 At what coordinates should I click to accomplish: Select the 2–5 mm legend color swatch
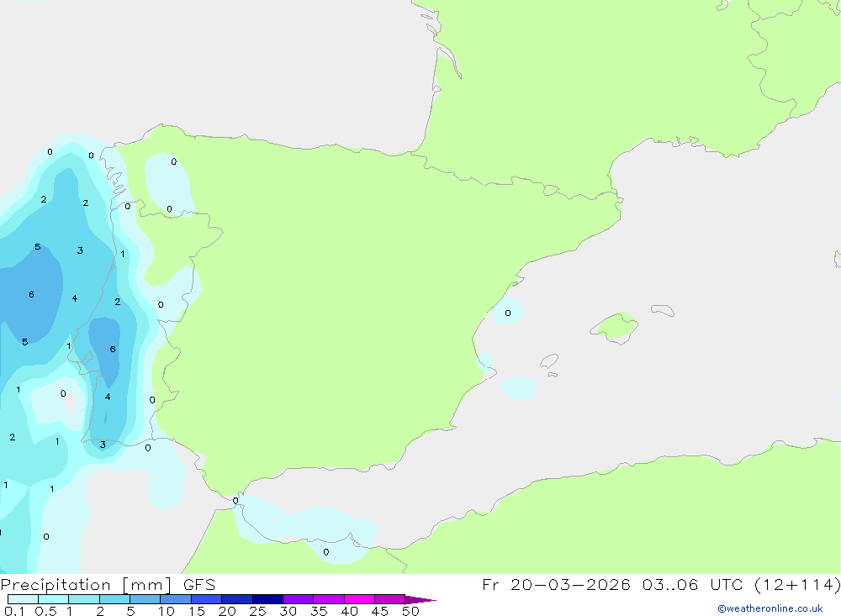(x=114, y=599)
